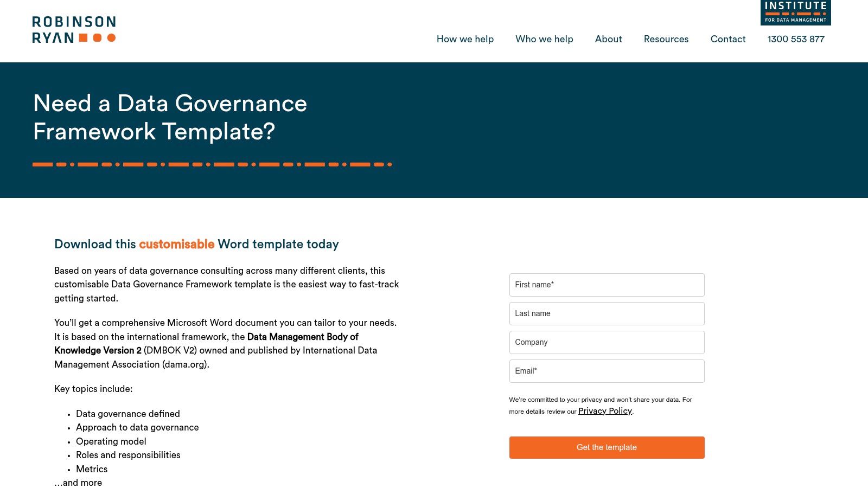Image resolution: width=868 pixels, height=488 pixels.
Task: Focus the First name field
Action: tap(607, 285)
